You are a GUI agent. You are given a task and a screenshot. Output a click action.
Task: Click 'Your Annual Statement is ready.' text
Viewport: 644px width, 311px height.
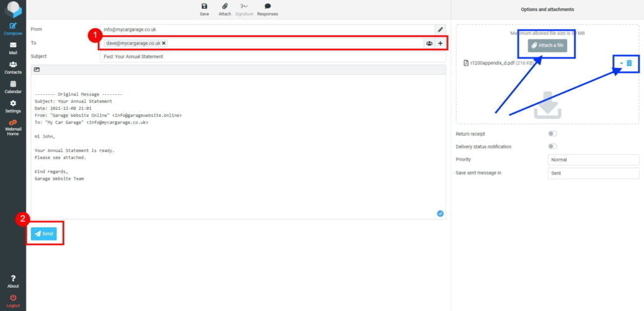tap(75, 151)
